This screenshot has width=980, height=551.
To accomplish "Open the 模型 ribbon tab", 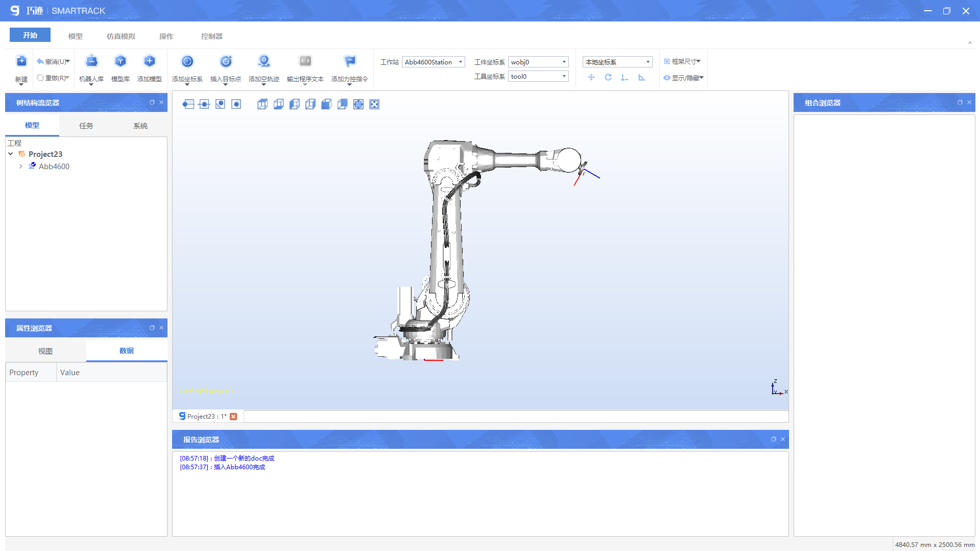I will click(76, 36).
